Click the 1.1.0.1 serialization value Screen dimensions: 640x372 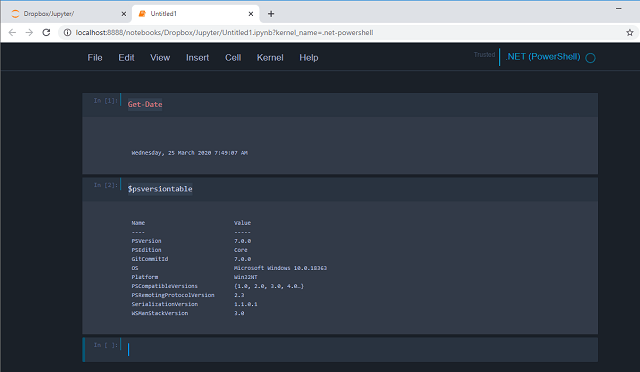[245, 304]
